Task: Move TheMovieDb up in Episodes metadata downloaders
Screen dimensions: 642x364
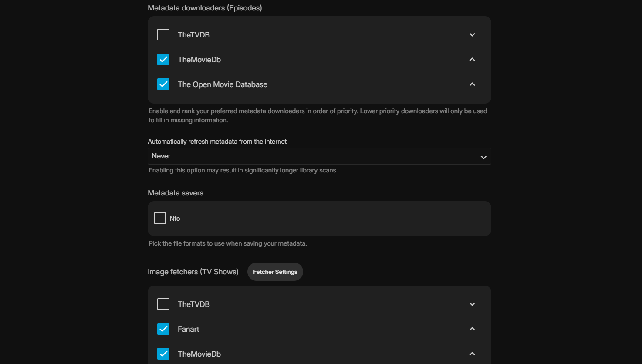Action: (x=472, y=60)
